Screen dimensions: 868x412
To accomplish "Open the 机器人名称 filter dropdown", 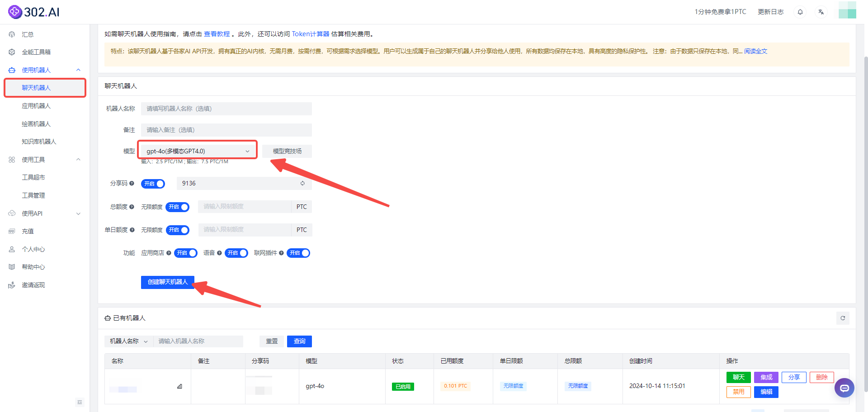I will [129, 341].
